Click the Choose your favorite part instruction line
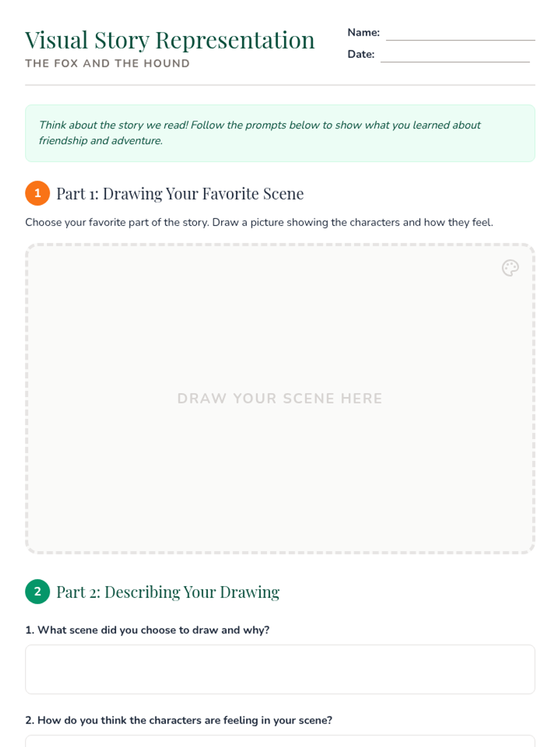 259,222
